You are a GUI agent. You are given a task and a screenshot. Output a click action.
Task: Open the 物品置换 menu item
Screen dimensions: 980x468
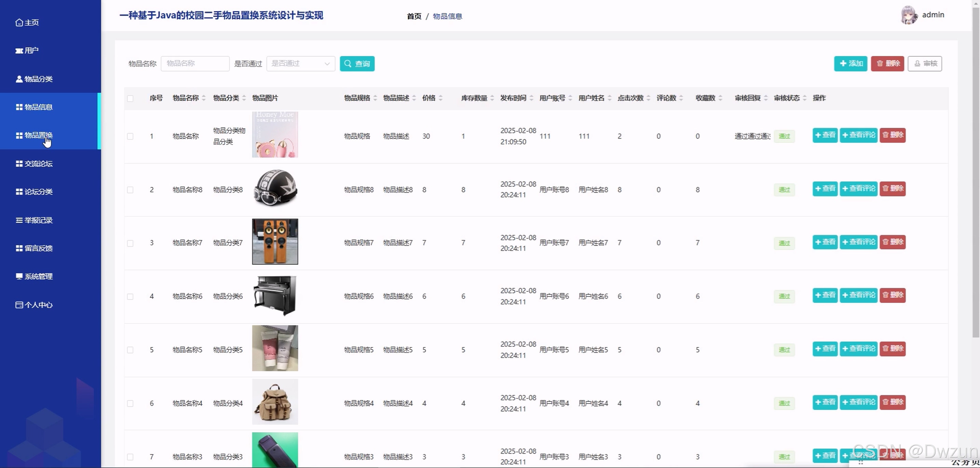pyautogui.click(x=38, y=135)
